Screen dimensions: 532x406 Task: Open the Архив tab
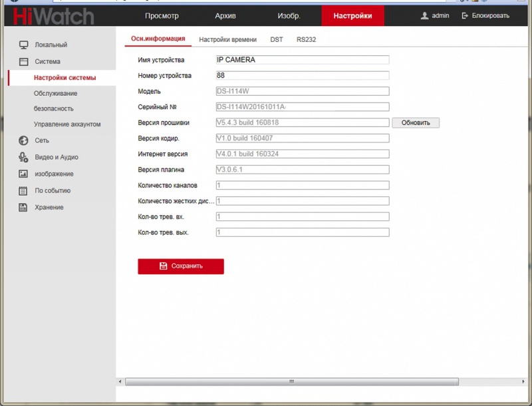click(x=225, y=16)
